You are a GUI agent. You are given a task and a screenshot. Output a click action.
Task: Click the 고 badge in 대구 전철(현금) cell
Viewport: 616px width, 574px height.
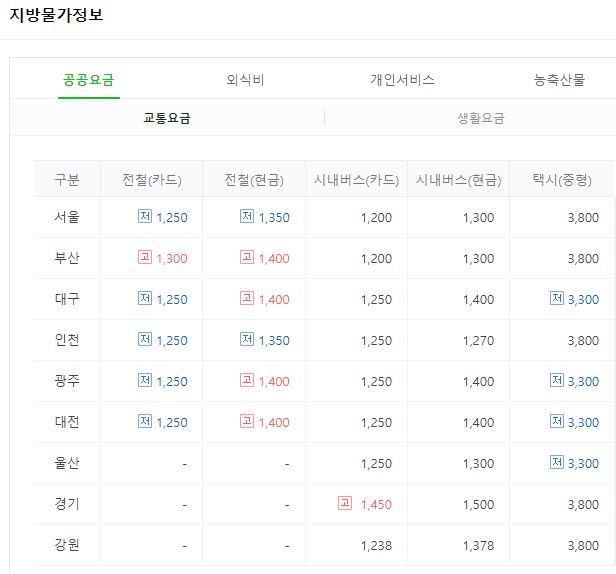coord(247,298)
